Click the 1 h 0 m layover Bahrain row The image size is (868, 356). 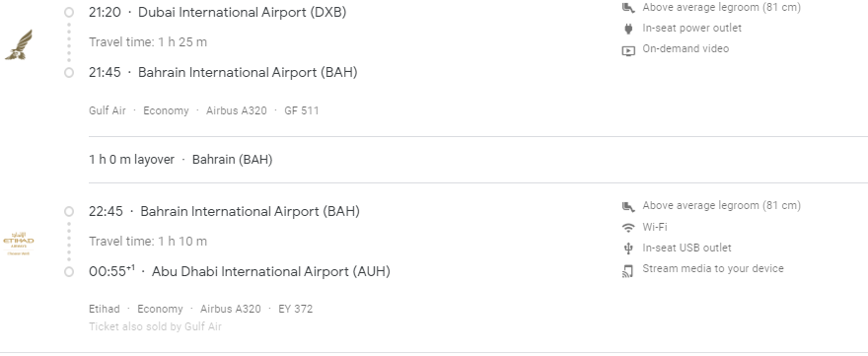coord(478,160)
